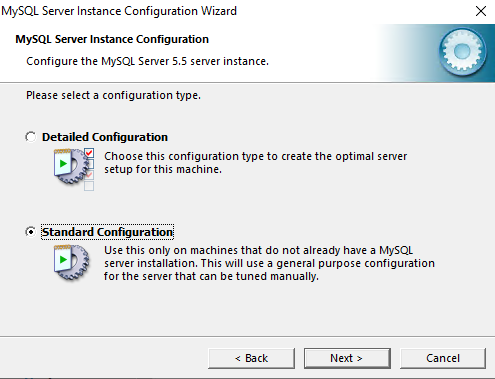Return to the previous page with Back
The height and width of the screenshot is (379, 495).
point(251,358)
